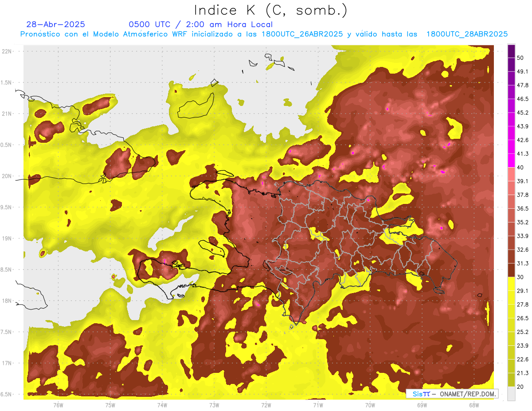Click the '50' value on the color scale

(x=521, y=58)
